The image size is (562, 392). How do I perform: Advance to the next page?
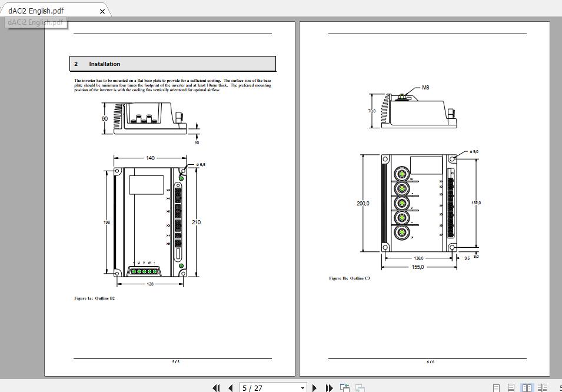315,388
